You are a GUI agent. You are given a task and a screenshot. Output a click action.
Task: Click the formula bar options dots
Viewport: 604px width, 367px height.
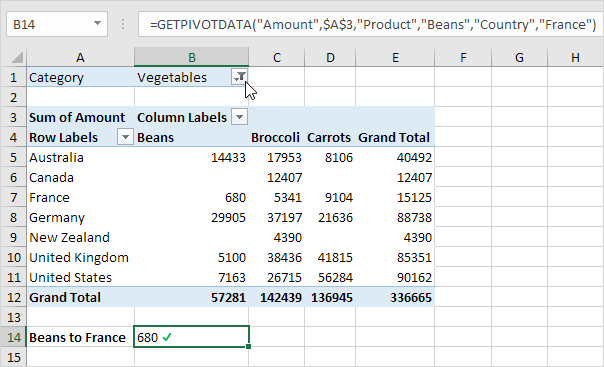point(123,24)
